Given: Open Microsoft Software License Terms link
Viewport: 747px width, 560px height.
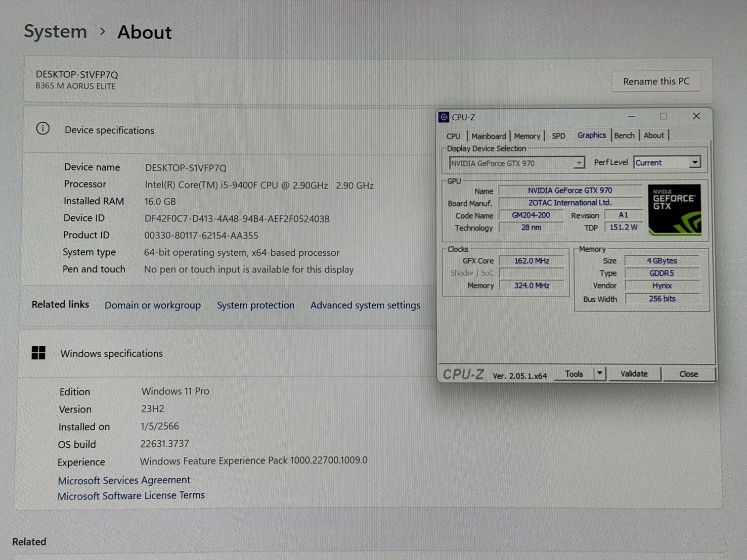Looking at the screenshot, I should click(x=131, y=496).
